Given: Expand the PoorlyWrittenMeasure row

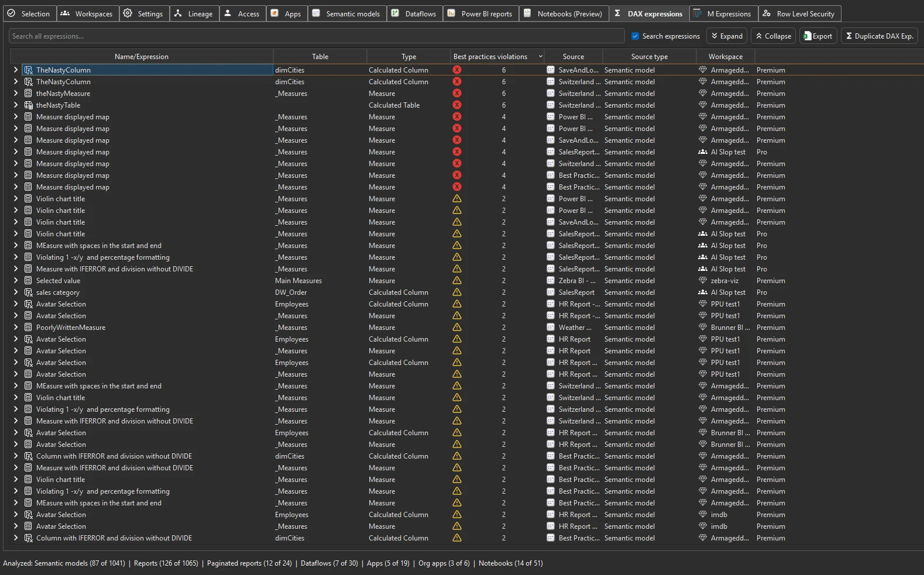Looking at the screenshot, I should (x=16, y=328).
